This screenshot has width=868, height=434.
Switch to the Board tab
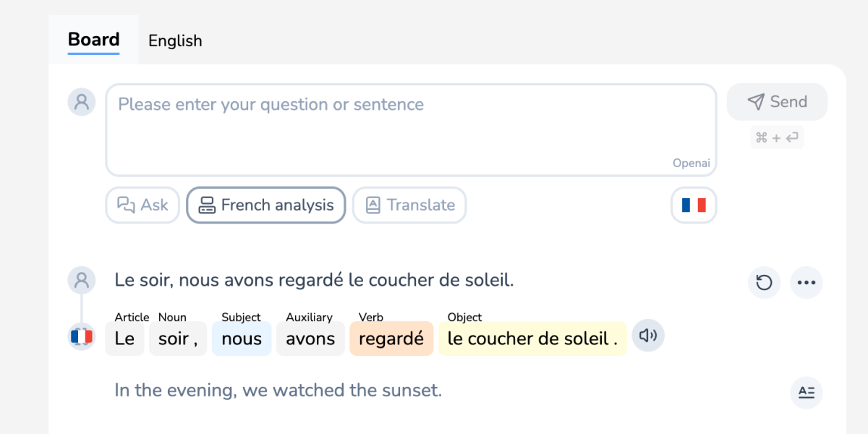click(x=93, y=40)
